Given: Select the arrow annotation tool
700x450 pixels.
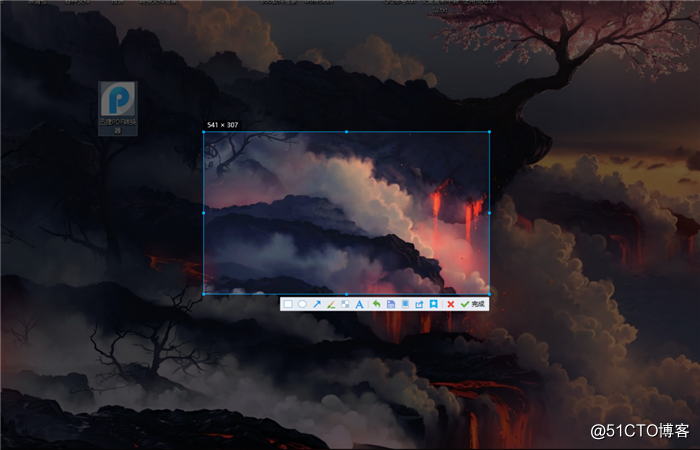Looking at the screenshot, I should pyautogui.click(x=317, y=304).
